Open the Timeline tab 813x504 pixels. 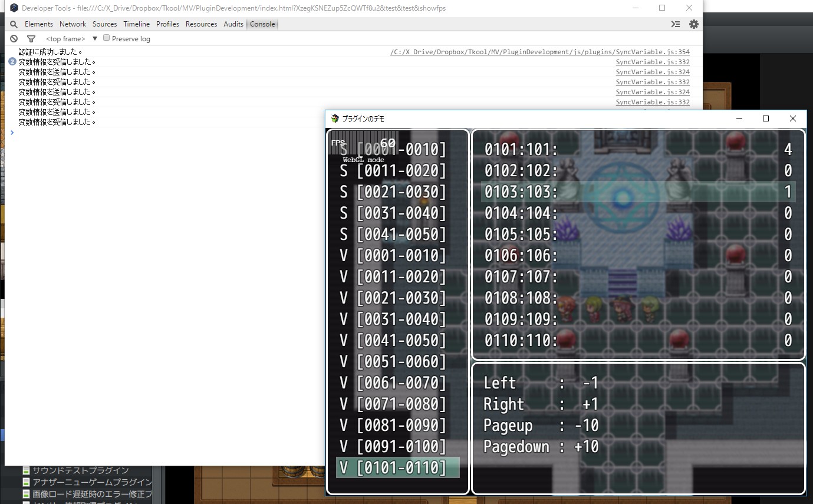136,24
